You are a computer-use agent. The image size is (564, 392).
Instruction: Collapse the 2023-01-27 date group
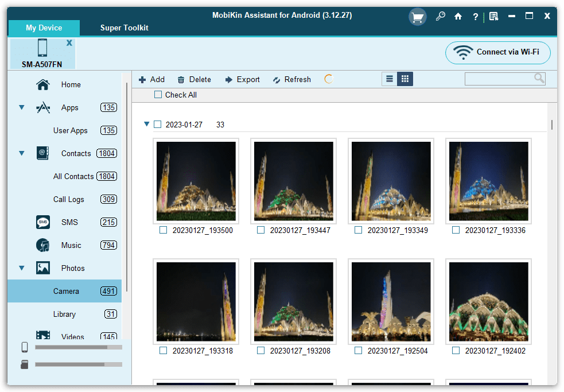146,124
